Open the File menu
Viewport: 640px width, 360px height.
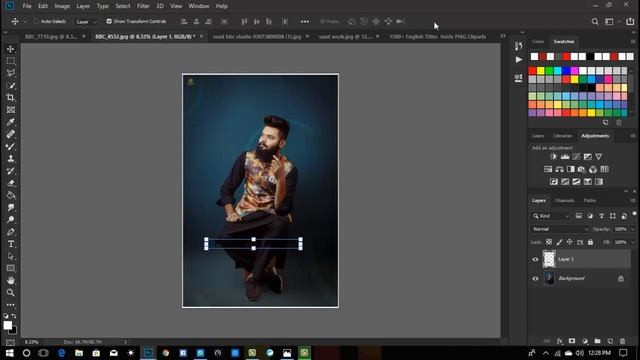(27, 6)
